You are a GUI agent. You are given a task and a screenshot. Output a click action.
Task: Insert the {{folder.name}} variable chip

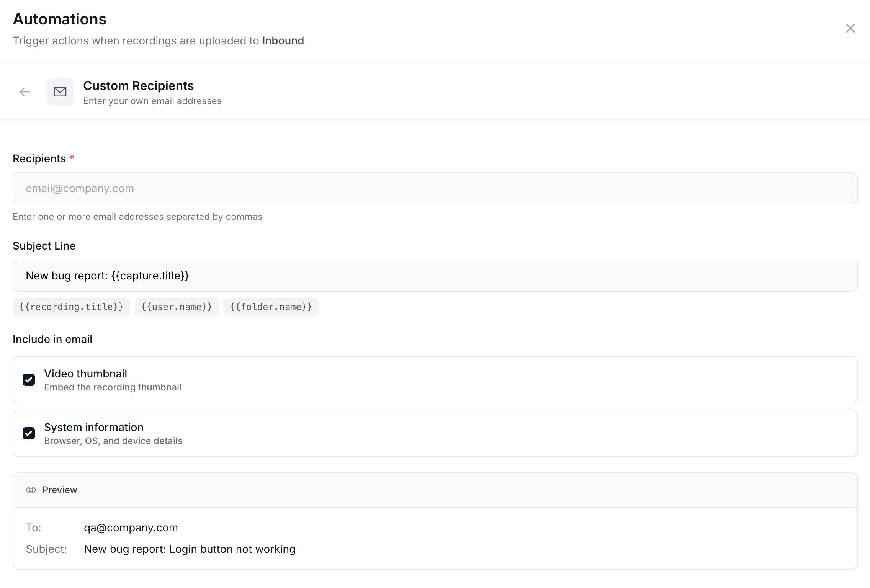coord(271,307)
